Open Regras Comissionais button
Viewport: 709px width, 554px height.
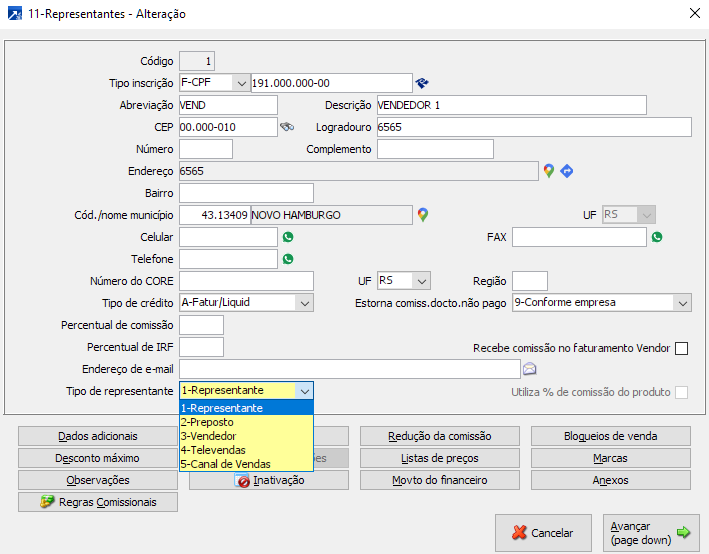pyautogui.click(x=98, y=502)
